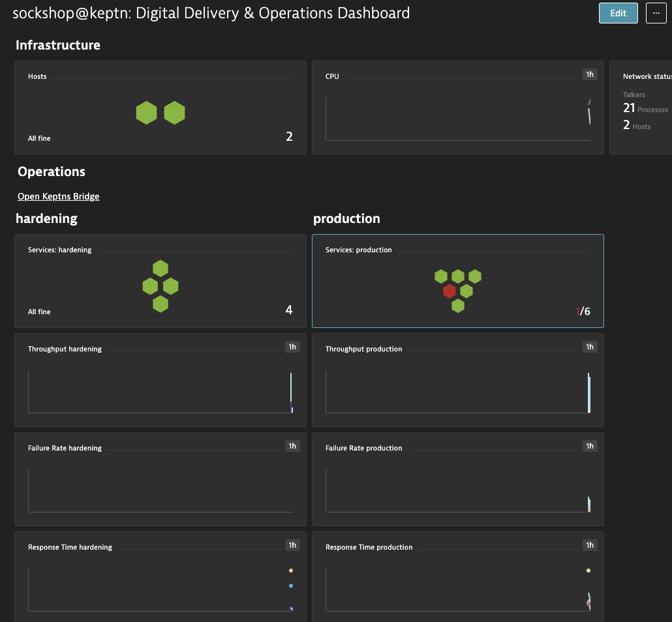Click the left green host hexagon

(147, 113)
